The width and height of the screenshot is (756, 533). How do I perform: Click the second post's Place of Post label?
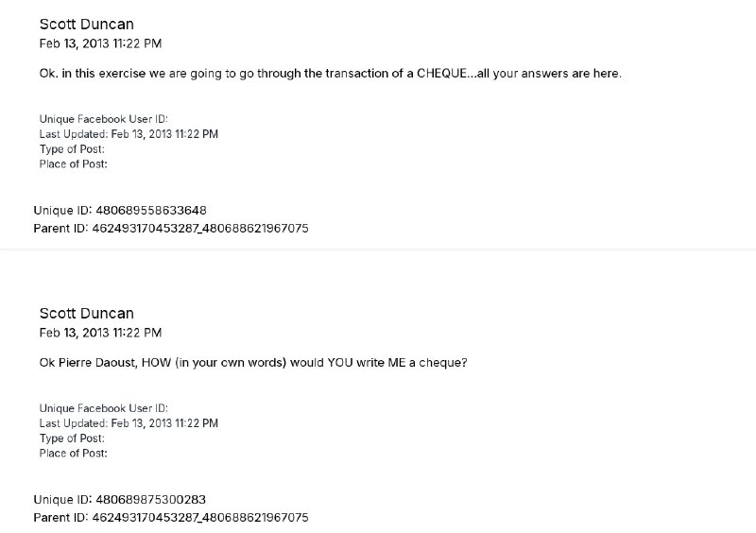coord(74,454)
